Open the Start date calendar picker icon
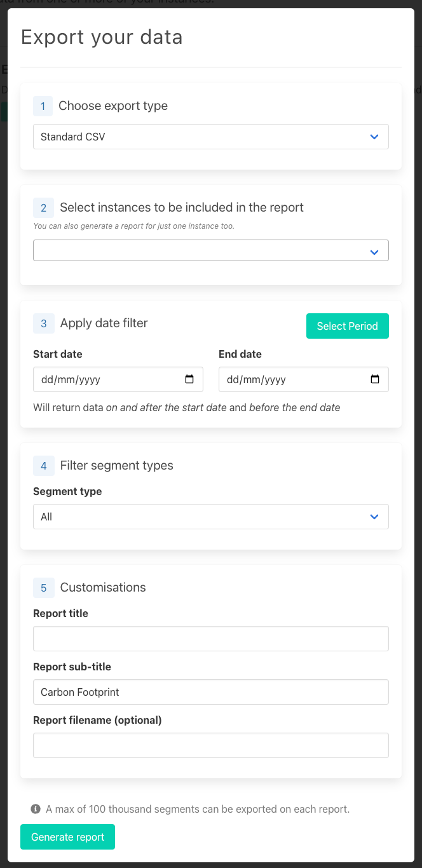The width and height of the screenshot is (422, 868). (x=189, y=379)
